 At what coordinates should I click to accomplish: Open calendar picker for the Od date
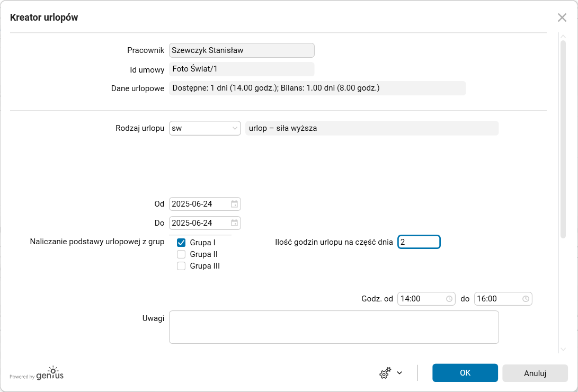(234, 204)
